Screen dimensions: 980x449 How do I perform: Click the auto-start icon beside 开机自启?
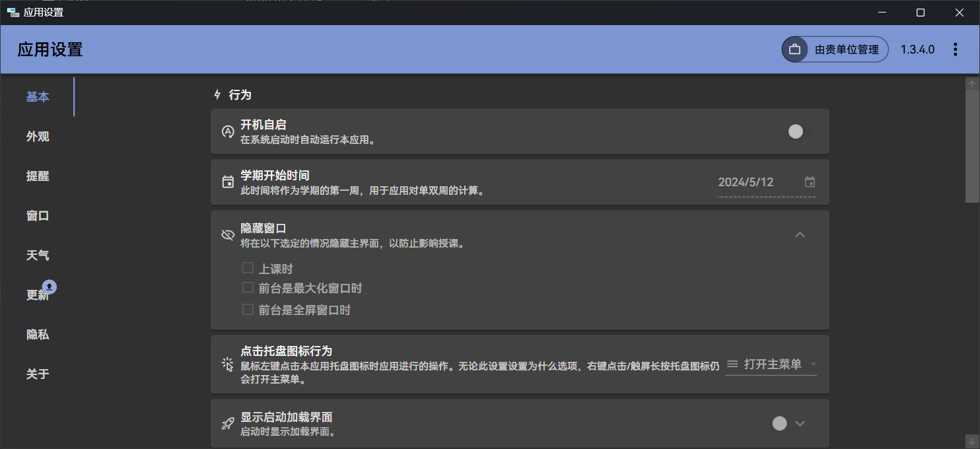[x=228, y=131]
